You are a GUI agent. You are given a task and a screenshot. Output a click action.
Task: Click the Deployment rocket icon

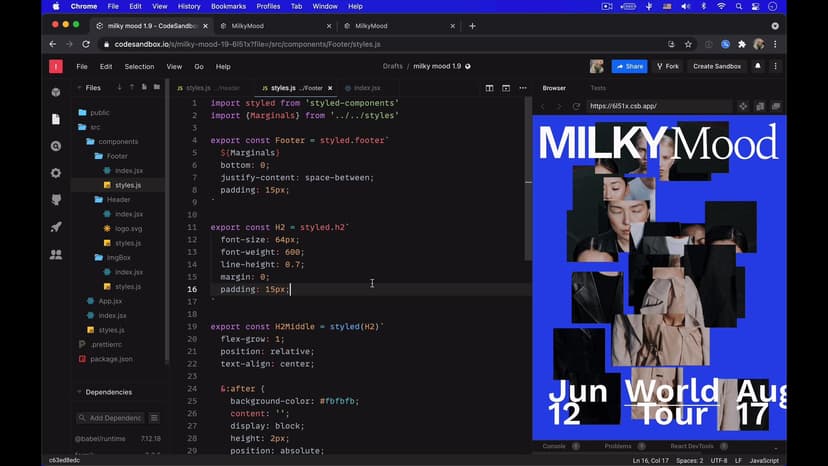(x=56, y=227)
